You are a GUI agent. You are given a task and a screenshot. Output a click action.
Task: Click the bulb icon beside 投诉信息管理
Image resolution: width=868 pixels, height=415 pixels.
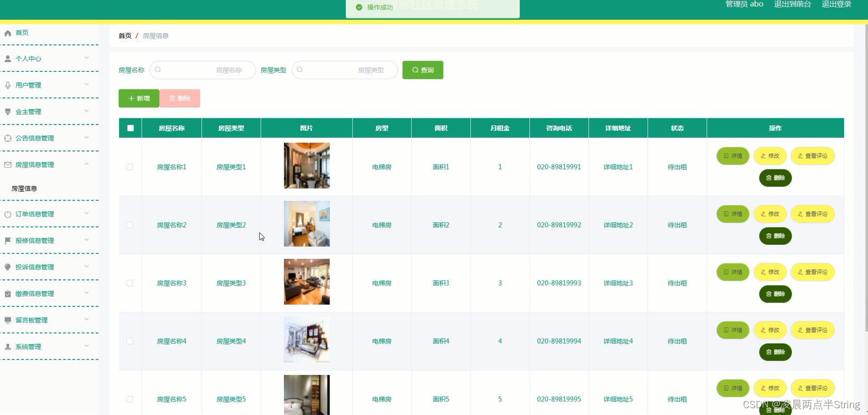click(x=8, y=267)
